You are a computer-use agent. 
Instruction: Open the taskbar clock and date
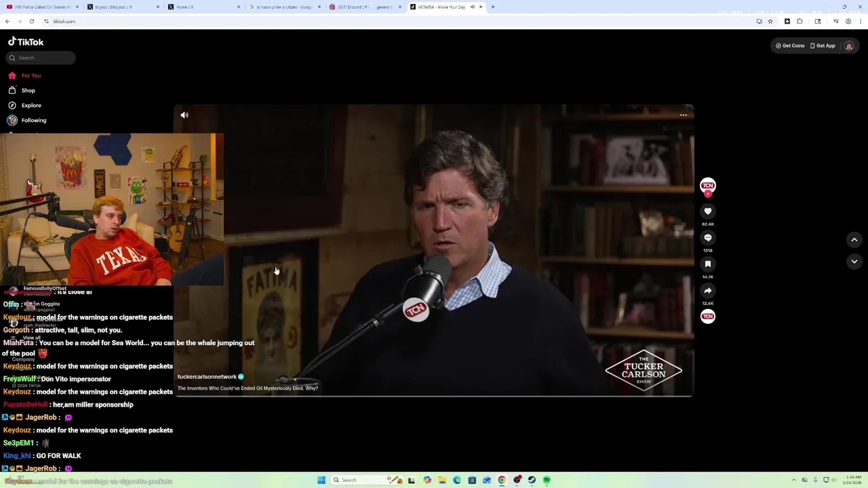[x=853, y=480]
